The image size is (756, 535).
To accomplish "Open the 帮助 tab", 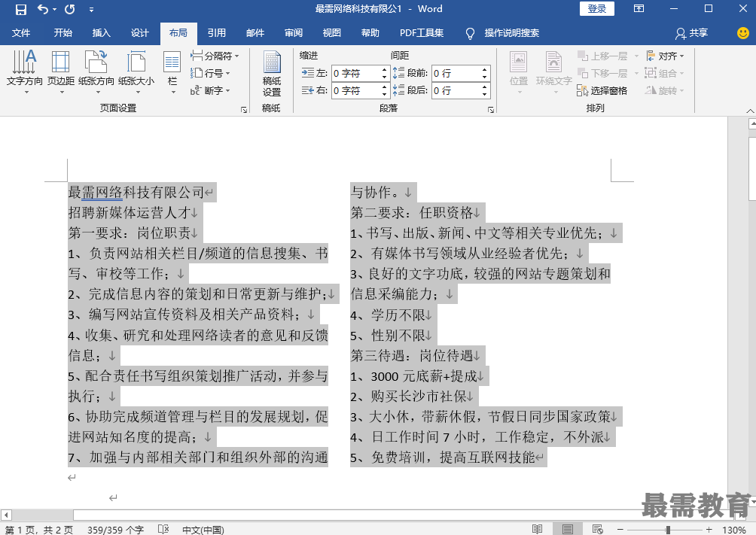I will 370,33.
